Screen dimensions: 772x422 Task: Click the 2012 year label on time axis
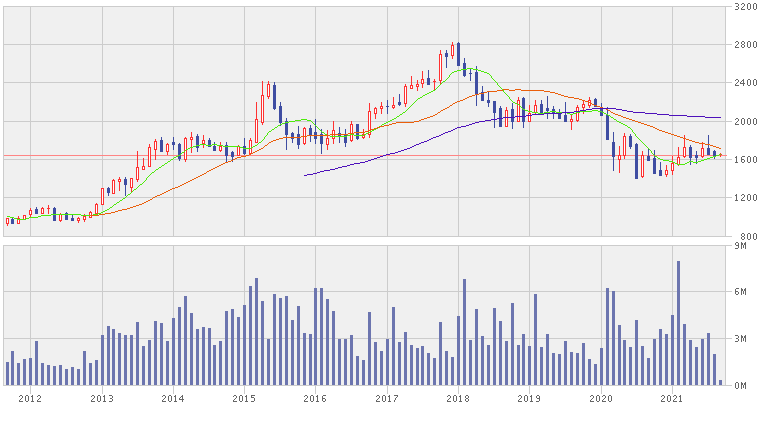[x=31, y=398]
